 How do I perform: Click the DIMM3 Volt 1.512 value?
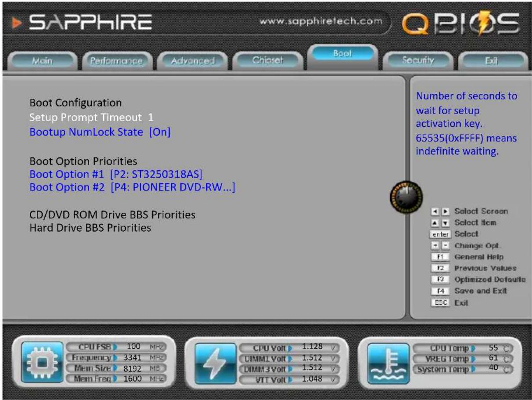(313, 368)
